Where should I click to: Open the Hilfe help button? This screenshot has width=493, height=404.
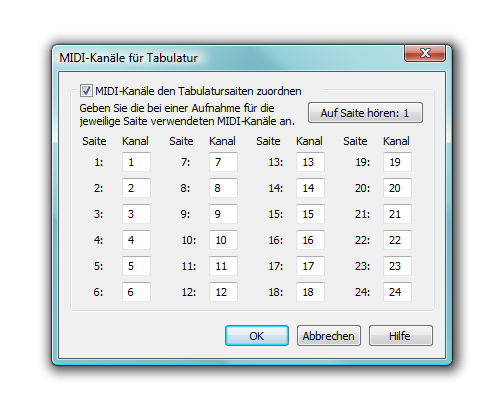point(401,336)
